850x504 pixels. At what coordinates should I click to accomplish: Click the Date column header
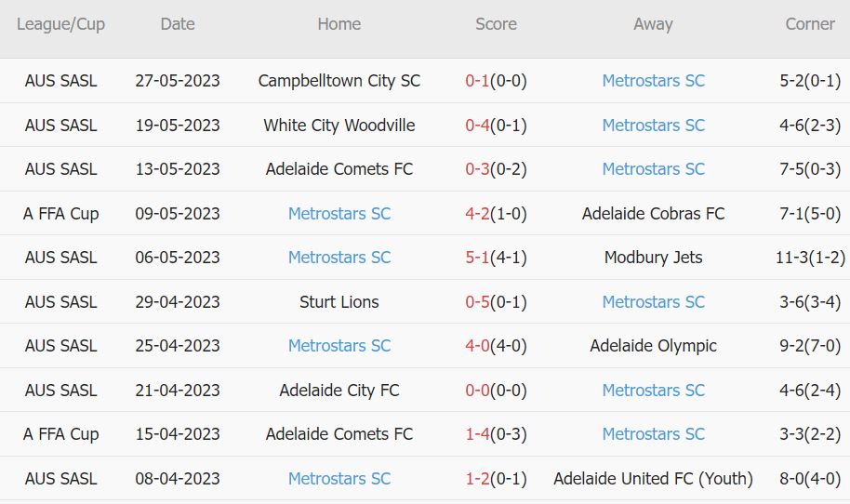[177, 25]
